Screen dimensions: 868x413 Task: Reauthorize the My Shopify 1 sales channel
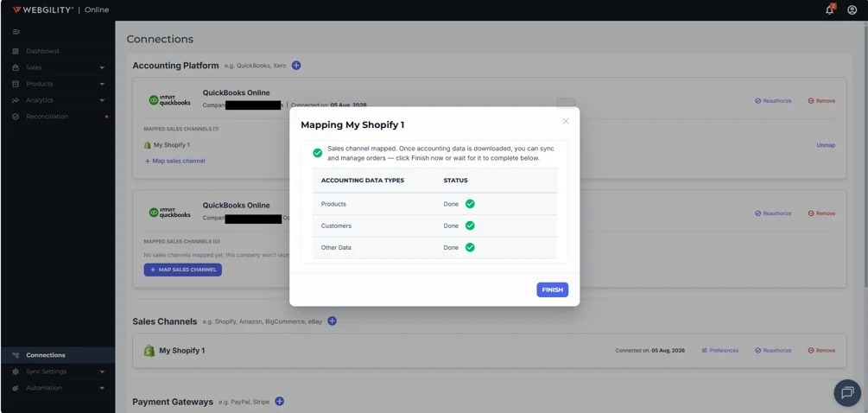click(773, 351)
